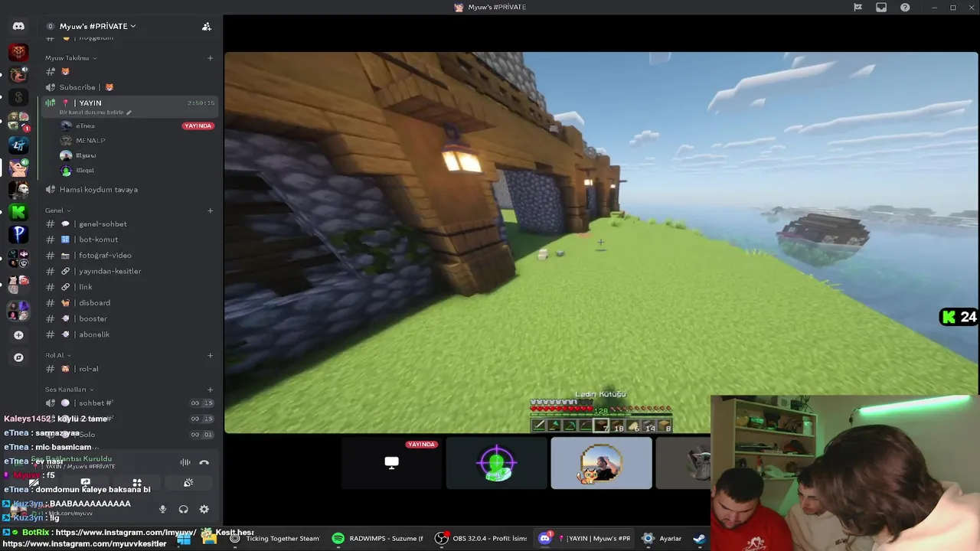This screenshot has height=551, width=980.
Task: Collapse the Genel category
Action: [57, 210]
